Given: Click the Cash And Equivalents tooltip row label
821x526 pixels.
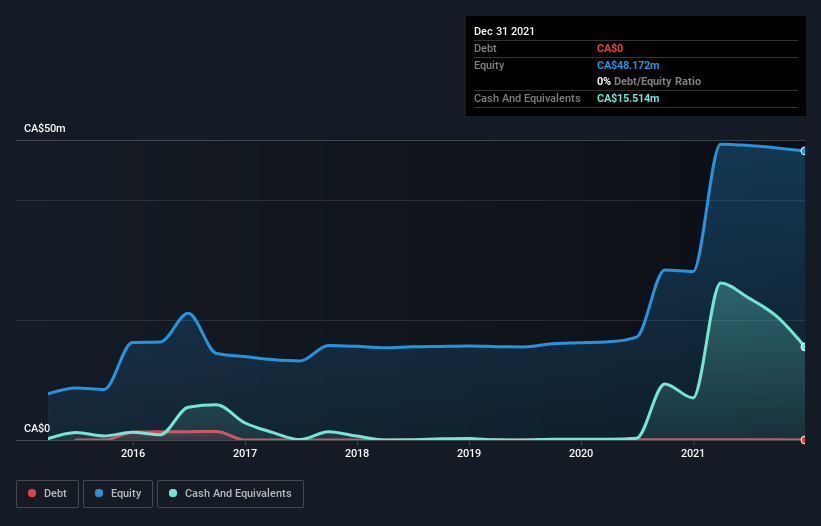Looking at the screenshot, I should coord(527,98).
